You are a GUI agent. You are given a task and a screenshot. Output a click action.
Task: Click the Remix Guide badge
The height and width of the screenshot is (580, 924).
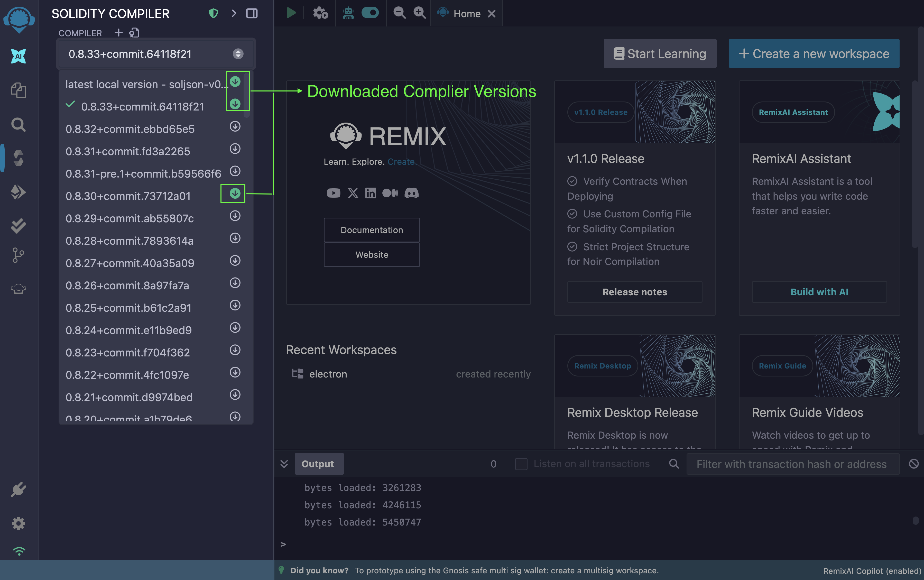click(782, 366)
